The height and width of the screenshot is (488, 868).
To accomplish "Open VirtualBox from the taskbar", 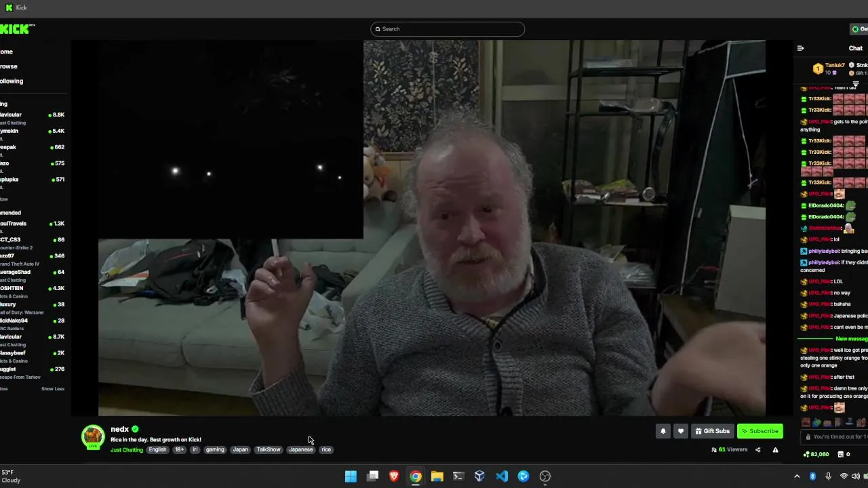I will (479, 476).
